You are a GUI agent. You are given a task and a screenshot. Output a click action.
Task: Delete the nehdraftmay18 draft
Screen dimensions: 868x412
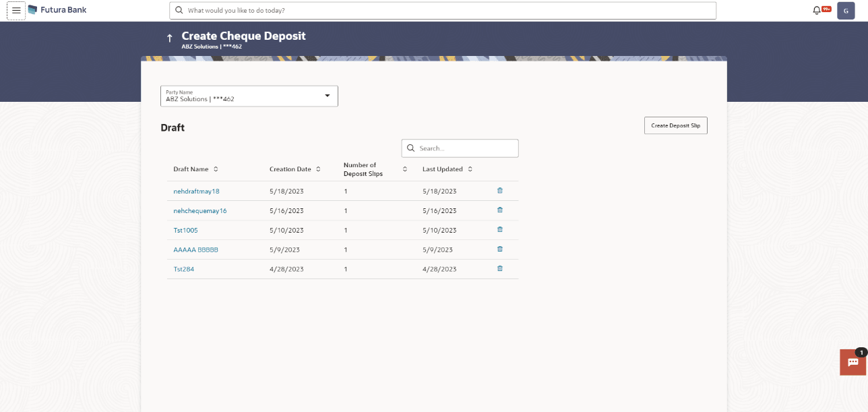pyautogui.click(x=499, y=191)
